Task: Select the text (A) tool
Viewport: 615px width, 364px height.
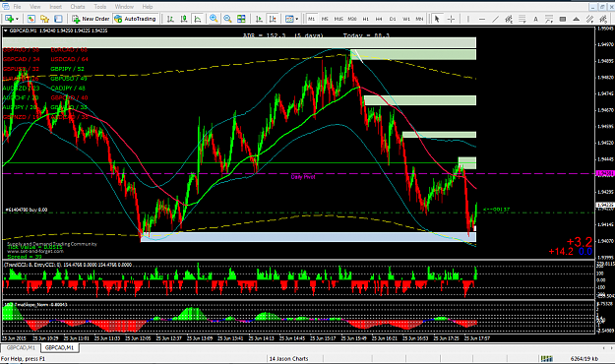Action: [535, 19]
